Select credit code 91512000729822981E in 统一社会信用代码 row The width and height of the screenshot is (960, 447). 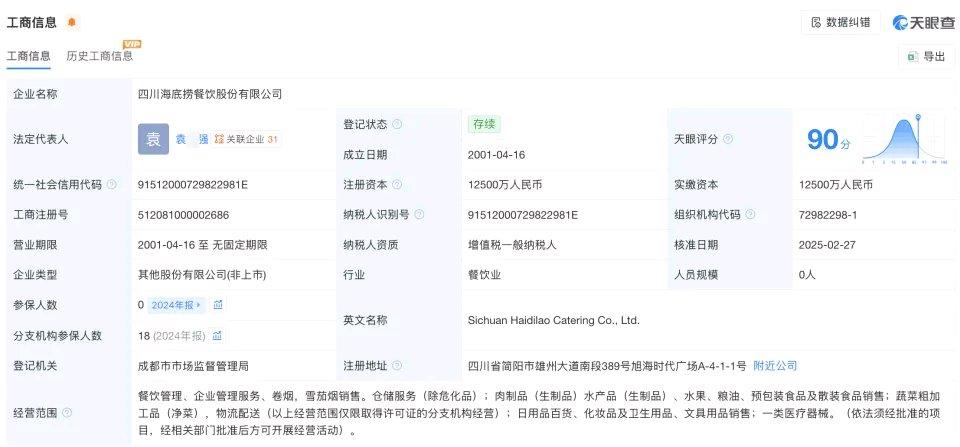coord(192,184)
